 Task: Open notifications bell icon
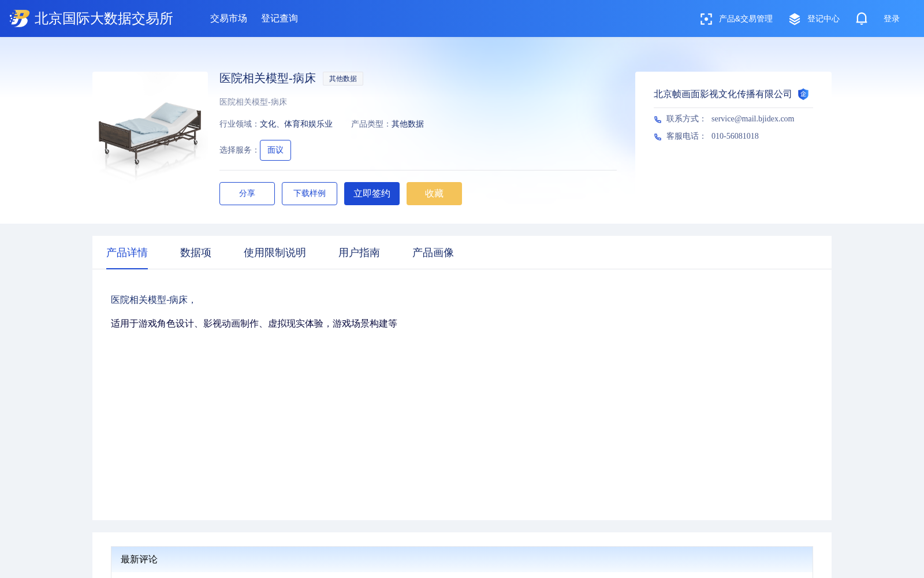pos(862,18)
